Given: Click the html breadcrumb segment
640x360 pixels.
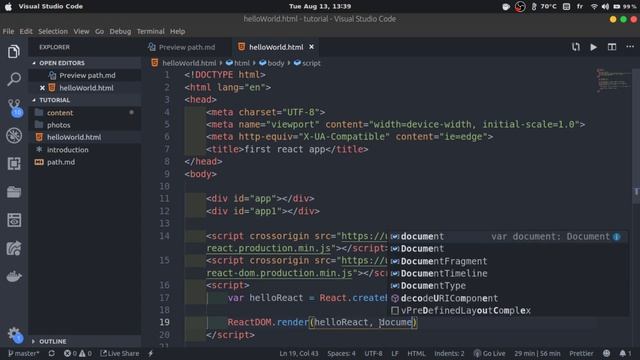Looking at the screenshot, I should 238,63.
